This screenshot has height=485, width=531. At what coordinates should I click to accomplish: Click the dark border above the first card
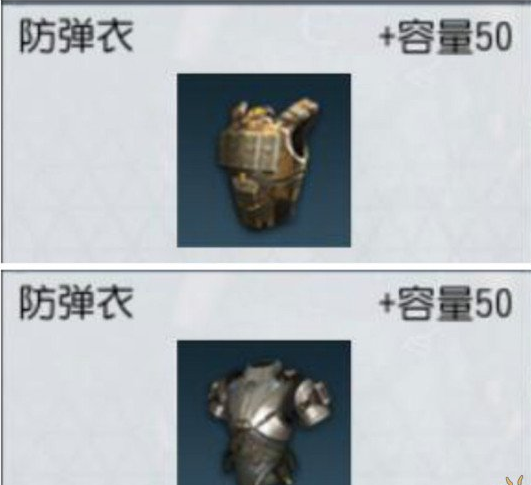pos(266,2)
